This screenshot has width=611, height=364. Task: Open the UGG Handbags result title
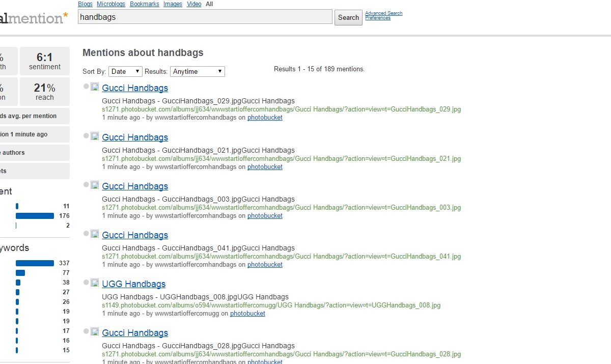click(x=134, y=284)
